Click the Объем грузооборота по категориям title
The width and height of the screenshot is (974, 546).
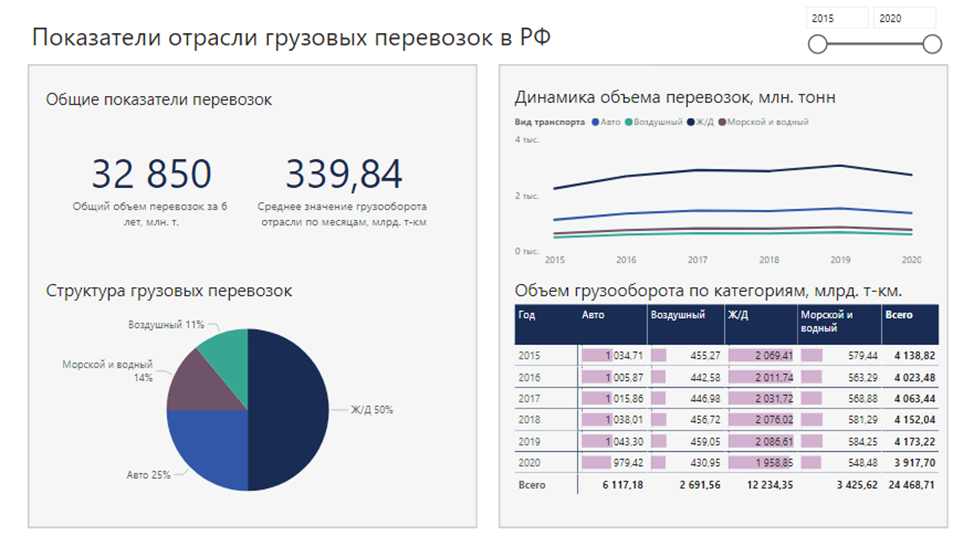[708, 291]
